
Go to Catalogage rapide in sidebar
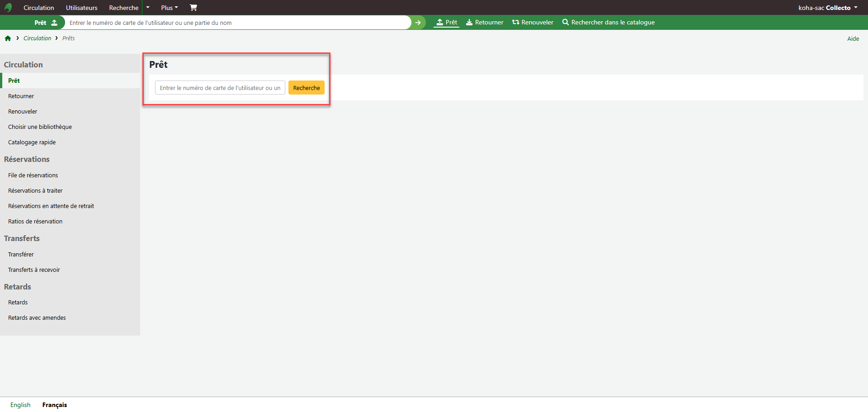[x=32, y=142]
